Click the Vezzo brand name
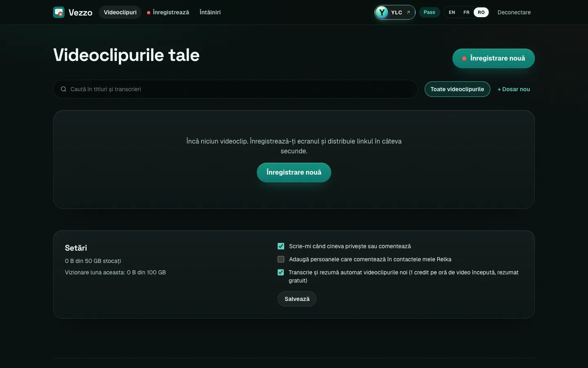 (80, 13)
